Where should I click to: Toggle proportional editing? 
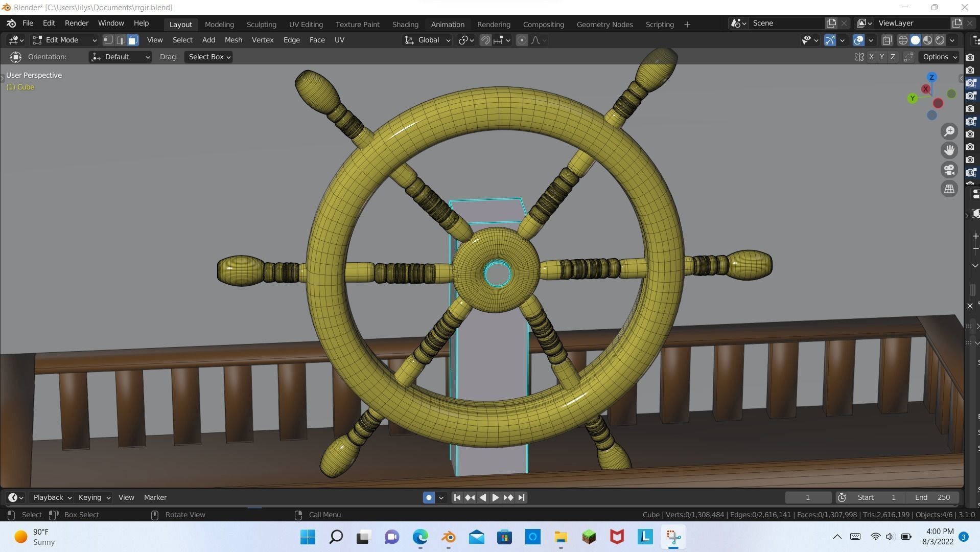point(522,40)
